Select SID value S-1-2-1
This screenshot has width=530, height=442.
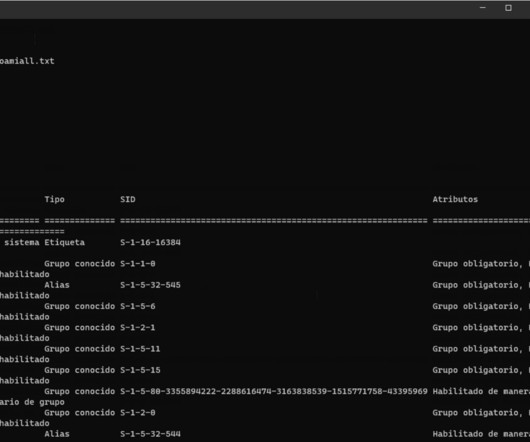pyautogui.click(x=138, y=327)
